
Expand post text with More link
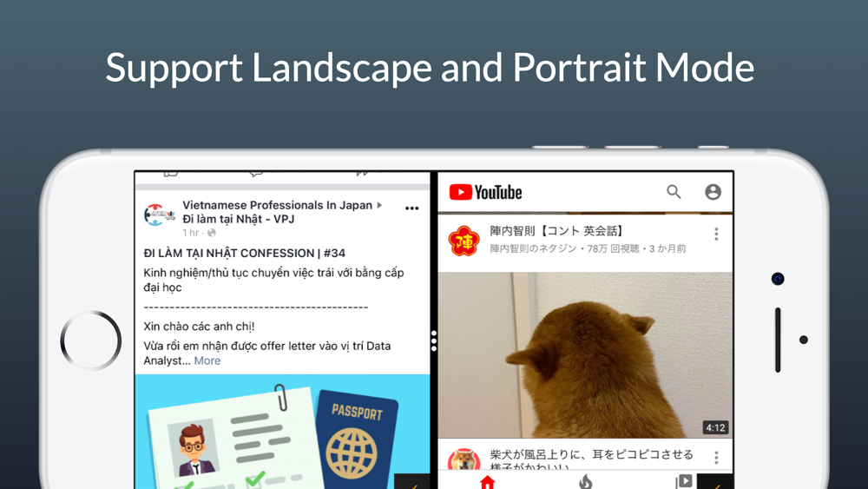(207, 360)
